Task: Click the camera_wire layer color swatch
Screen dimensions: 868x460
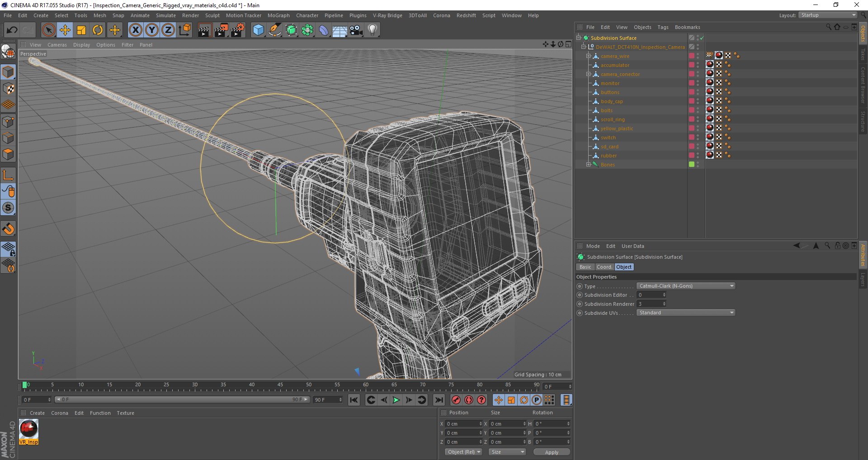Action: (x=691, y=56)
